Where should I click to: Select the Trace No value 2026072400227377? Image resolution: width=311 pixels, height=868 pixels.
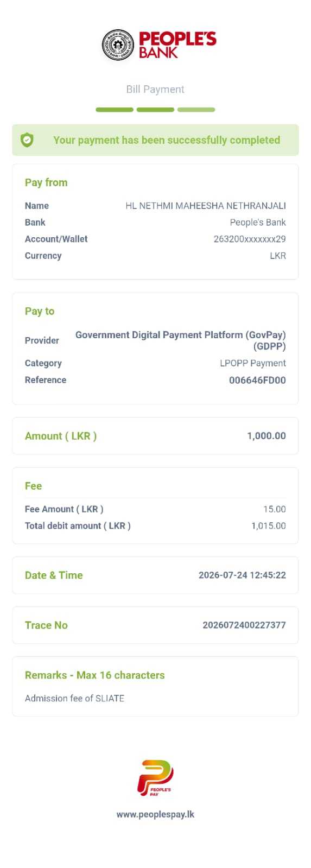point(244,625)
